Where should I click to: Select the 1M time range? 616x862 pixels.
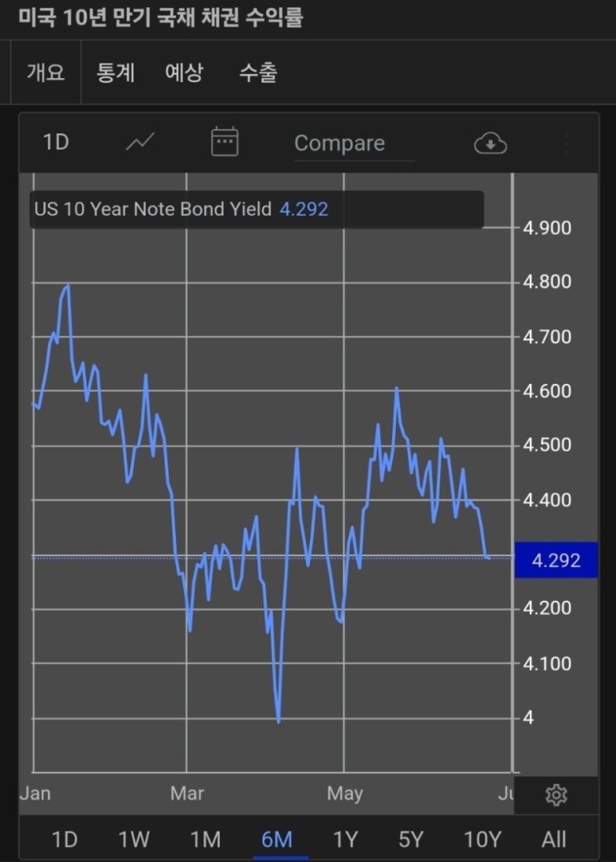pyautogui.click(x=206, y=840)
